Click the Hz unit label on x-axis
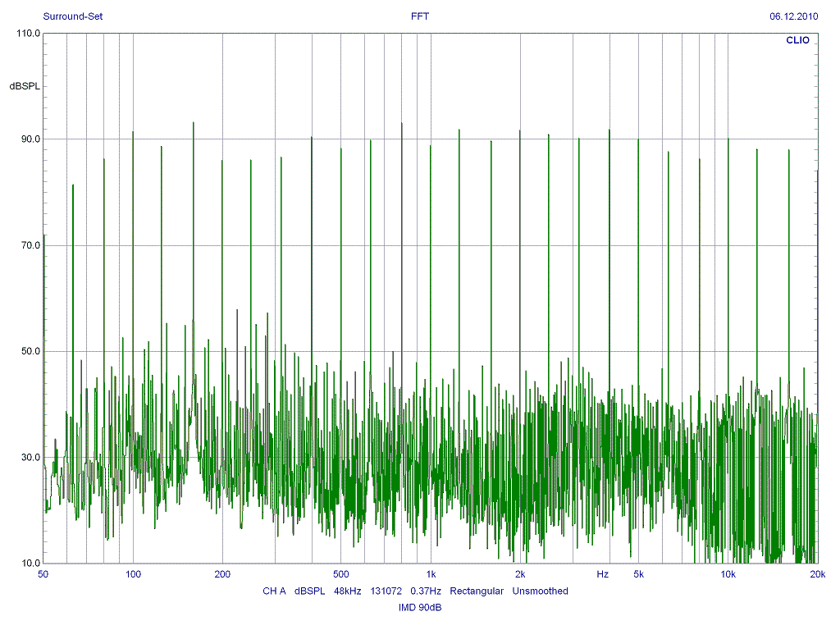The image size is (840, 630). 603,574
